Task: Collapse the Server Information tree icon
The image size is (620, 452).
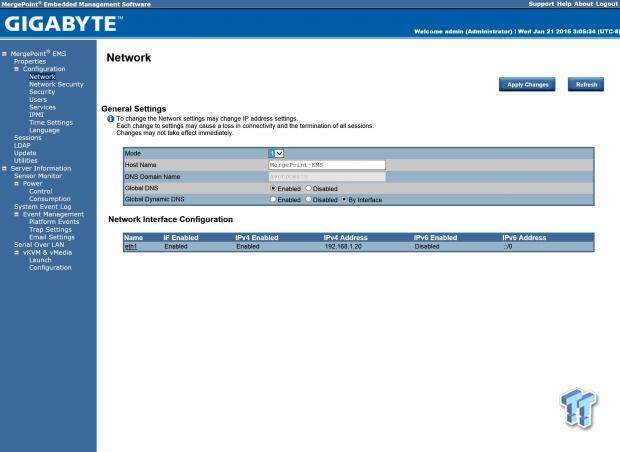Action: 4,168
